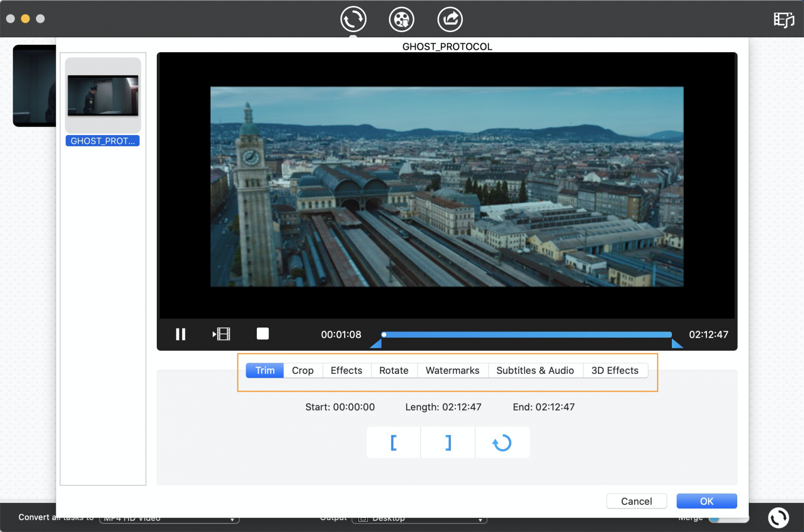The height and width of the screenshot is (532, 804).
Task: Click the GHOST_PROT... clip label
Action: pos(103,141)
